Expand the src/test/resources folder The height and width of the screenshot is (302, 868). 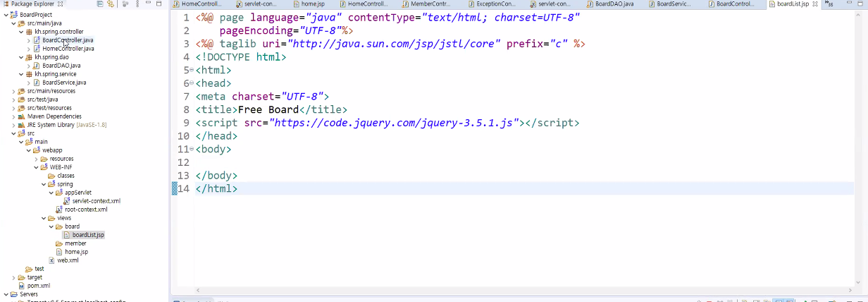point(14,108)
